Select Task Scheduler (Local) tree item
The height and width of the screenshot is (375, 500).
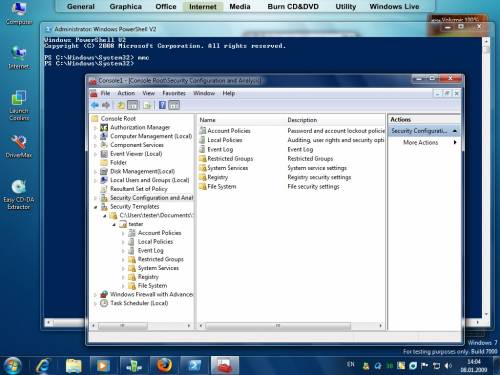pos(139,303)
